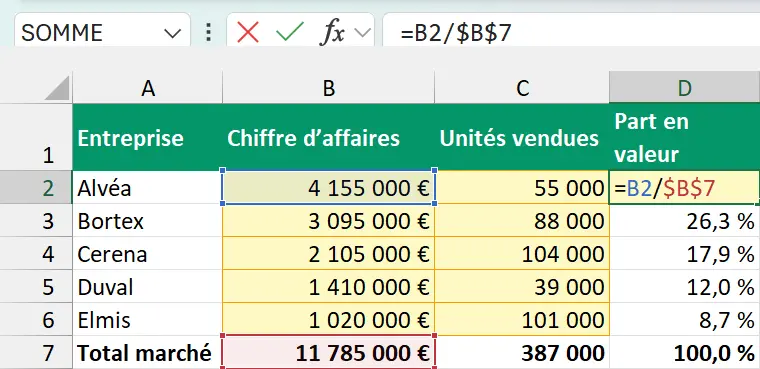Click the 11 785 000 € total cell
This screenshot has width=760, height=369.
click(x=329, y=353)
